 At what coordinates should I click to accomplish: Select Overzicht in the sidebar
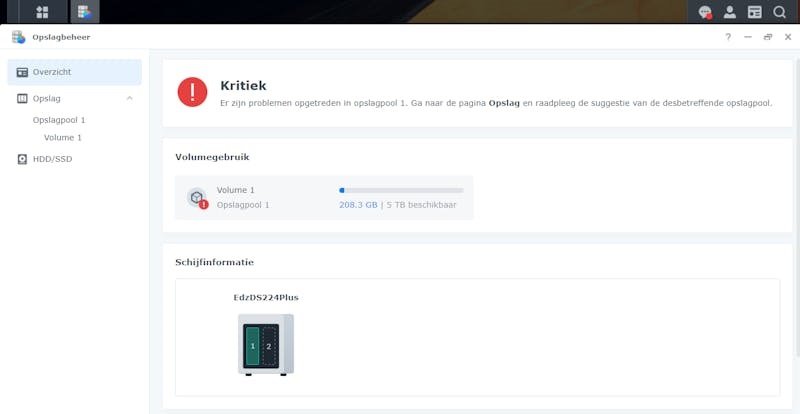click(74, 72)
